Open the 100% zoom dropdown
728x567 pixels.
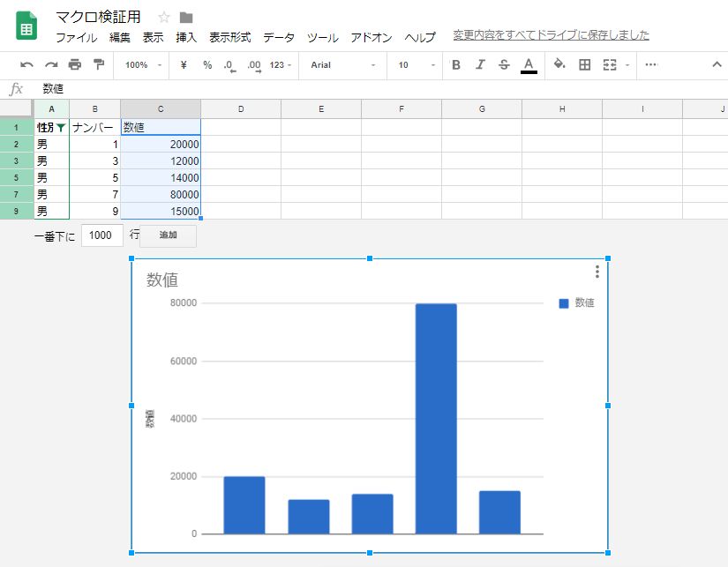click(x=143, y=64)
